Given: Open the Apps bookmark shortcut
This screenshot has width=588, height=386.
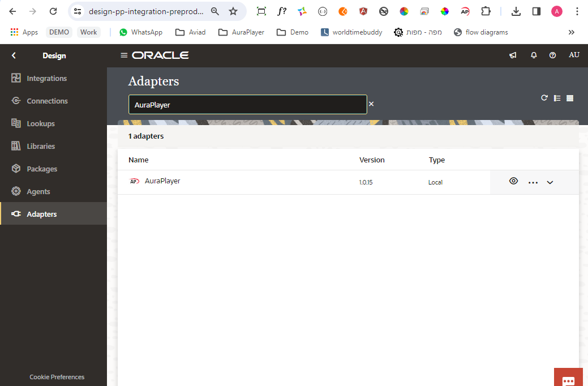Looking at the screenshot, I should [24, 32].
